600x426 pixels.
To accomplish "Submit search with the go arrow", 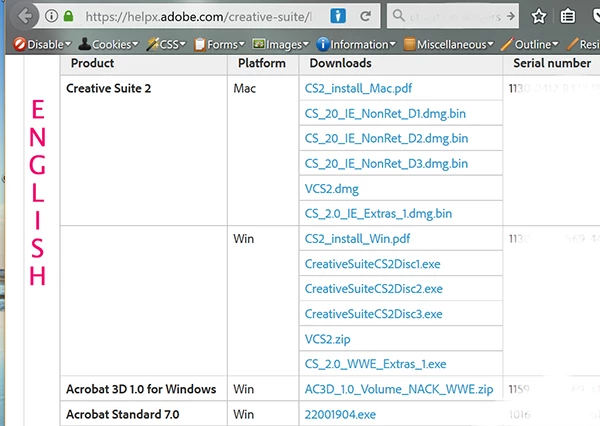I will pyautogui.click(x=510, y=16).
